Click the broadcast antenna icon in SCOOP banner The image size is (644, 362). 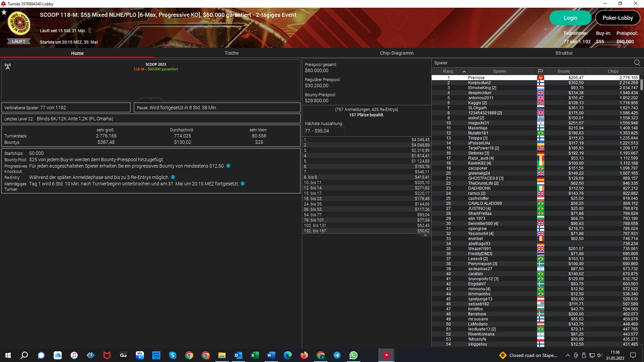click(8, 66)
